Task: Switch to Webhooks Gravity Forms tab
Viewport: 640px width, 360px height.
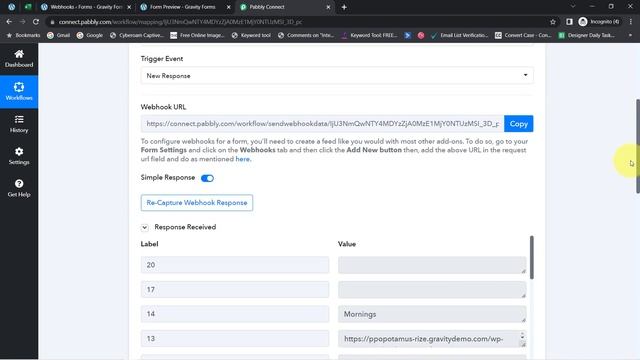Action: tap(86, 7)
